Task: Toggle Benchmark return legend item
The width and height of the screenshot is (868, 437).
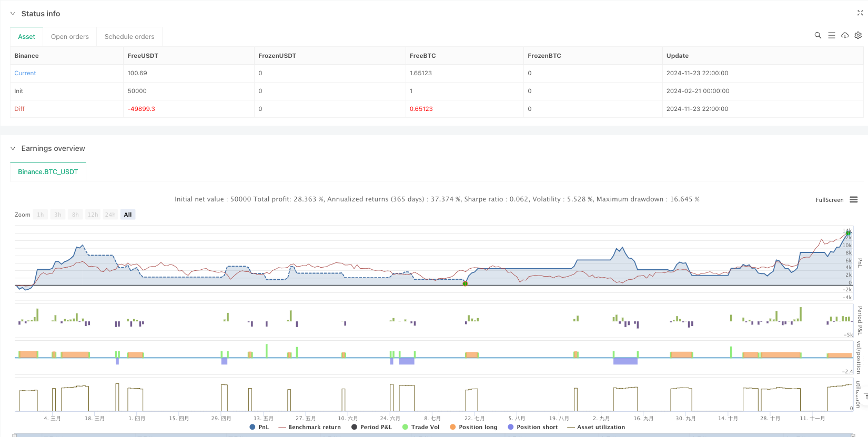Action: click(x=309, y=427)
